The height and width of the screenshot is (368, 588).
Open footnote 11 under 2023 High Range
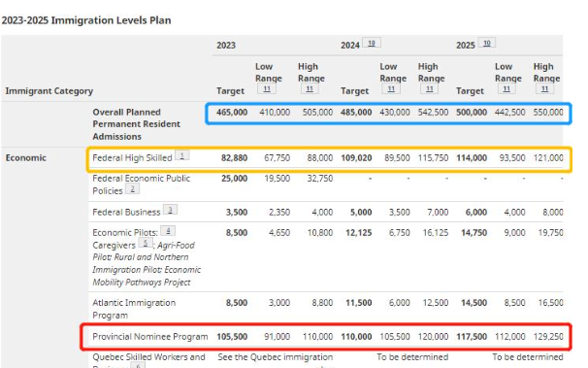click(310, 89)
